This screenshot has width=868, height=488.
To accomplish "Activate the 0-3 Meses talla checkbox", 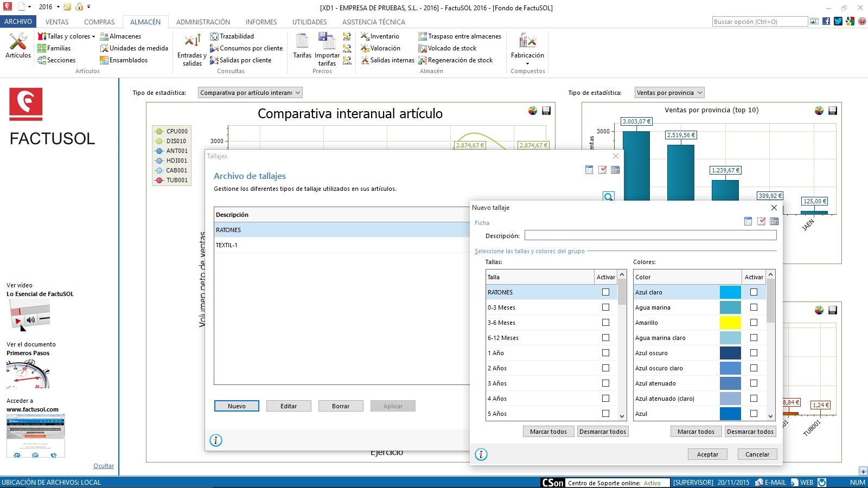I will coord(605,307).
